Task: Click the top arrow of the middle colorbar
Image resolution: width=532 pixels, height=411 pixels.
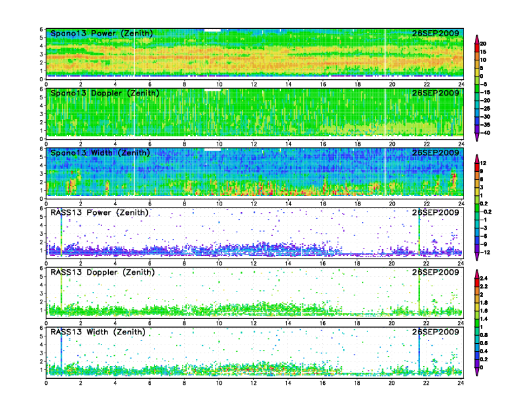Action: tap(477, 158)
